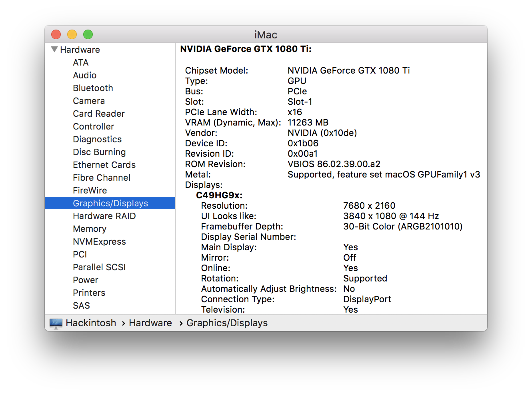The image size is (532, 395).
Task: Close the iMac window with red button
Action: pyautogui.click(x=56, y=34)
